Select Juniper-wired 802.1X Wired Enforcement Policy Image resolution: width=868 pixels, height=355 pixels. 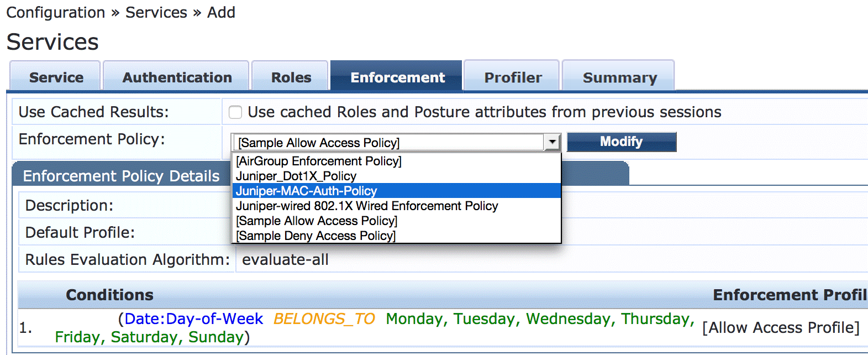pos(367,206)
